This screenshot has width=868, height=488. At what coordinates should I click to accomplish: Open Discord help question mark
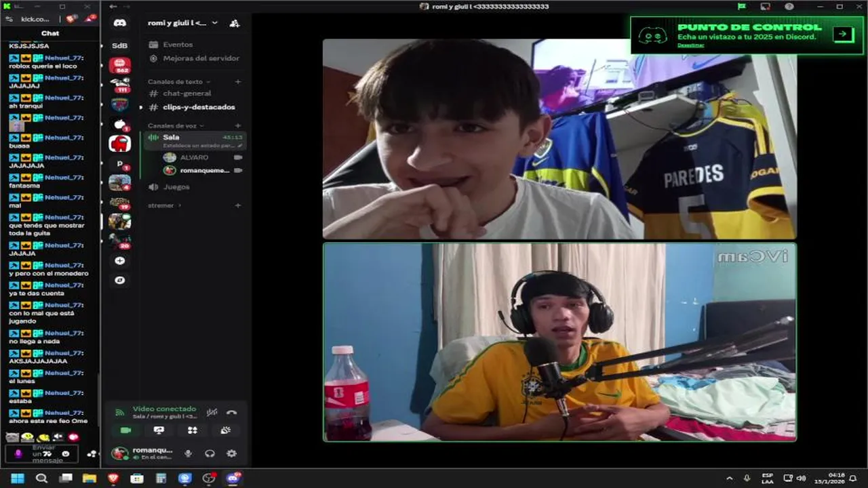789,6
